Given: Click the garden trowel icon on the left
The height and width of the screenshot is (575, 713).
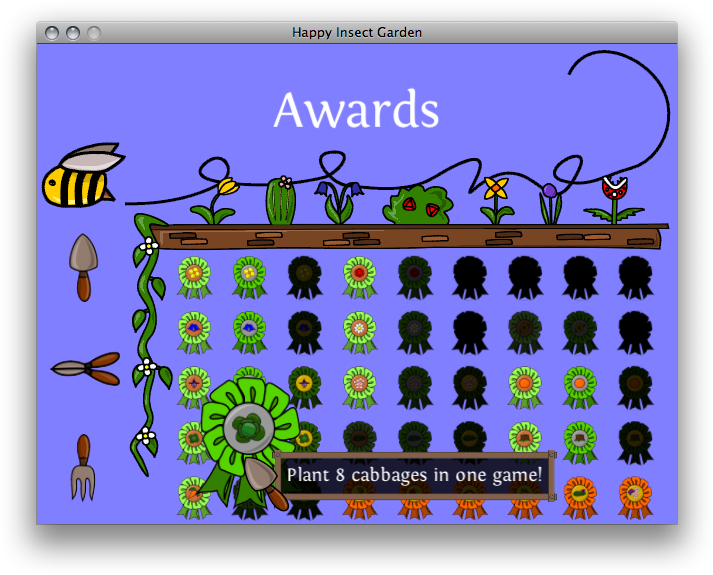Looking at the screenshot, I should coord(83,265).
